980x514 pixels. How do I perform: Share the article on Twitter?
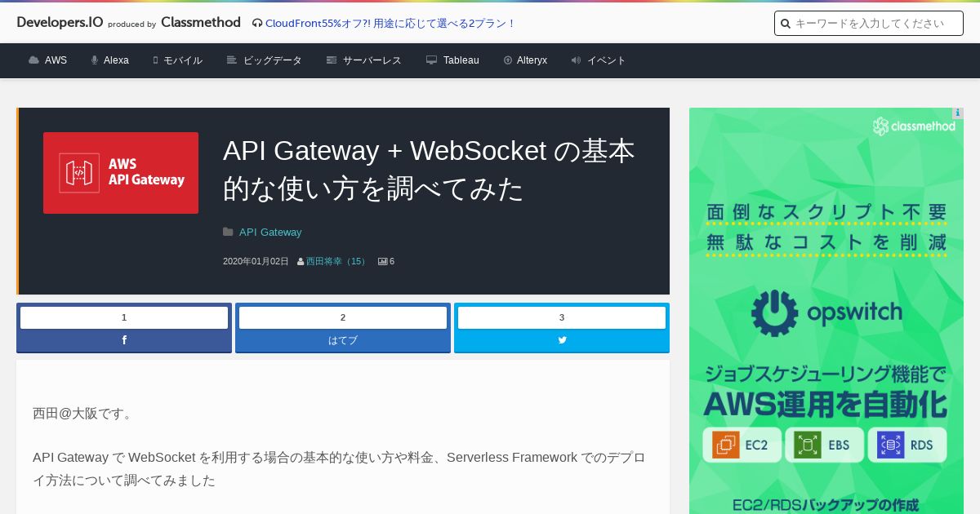pyautogui.click(x=562, y=340)
